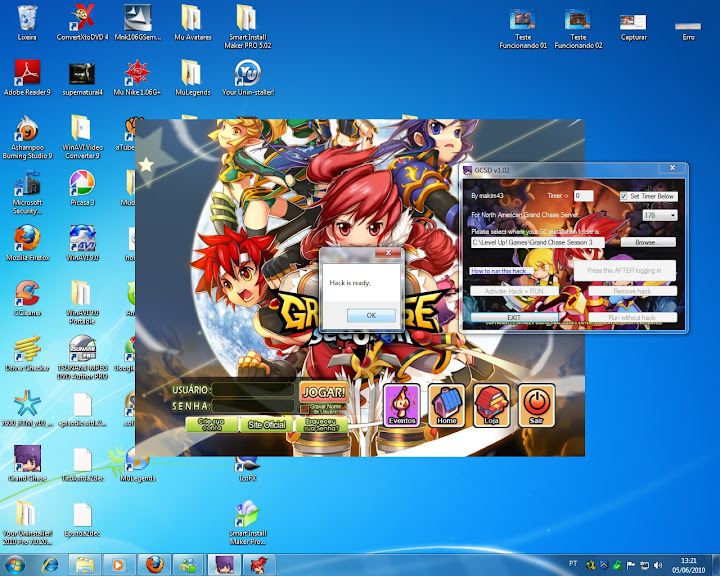The height and width of the screenshot is (576, 720).
Task: Launch Picasa 3 shortcut
Action: 82,188
